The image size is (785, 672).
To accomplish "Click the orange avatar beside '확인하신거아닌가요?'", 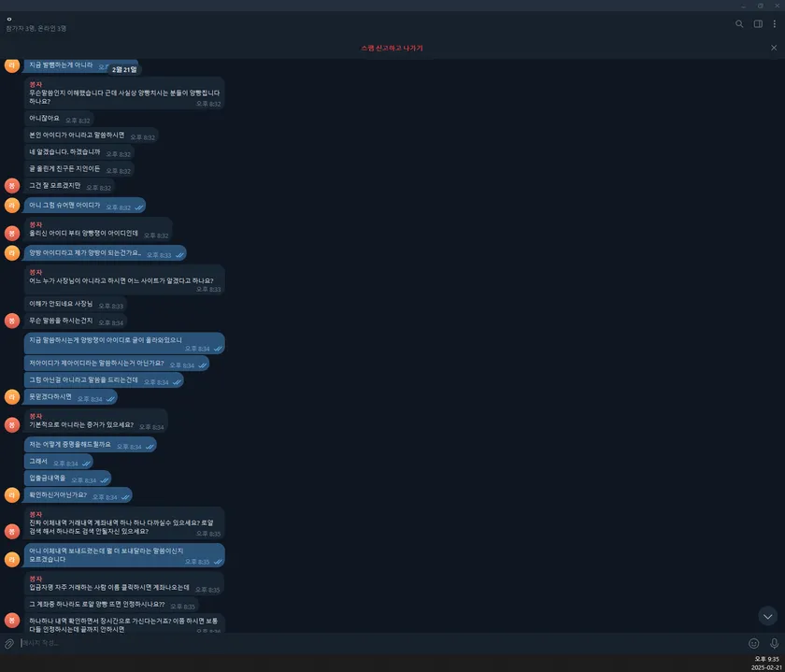I will [x=12, y=495].
